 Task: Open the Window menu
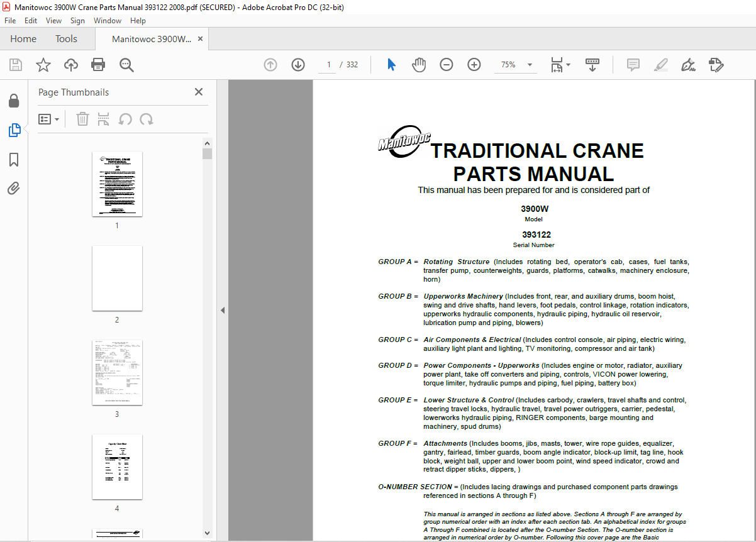108,21
